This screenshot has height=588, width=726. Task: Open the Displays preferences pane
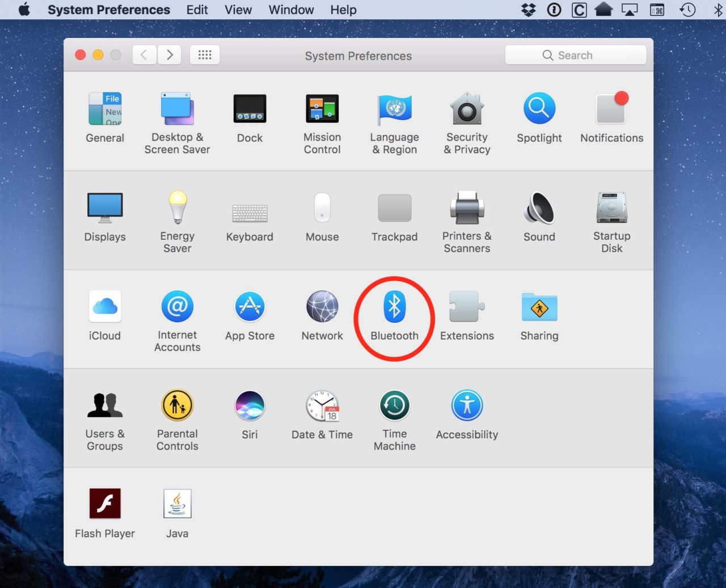105,217
